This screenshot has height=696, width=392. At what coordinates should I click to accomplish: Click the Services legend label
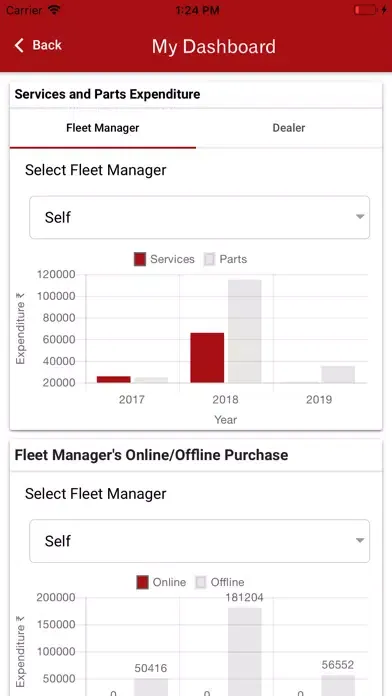tap(172, 259)
